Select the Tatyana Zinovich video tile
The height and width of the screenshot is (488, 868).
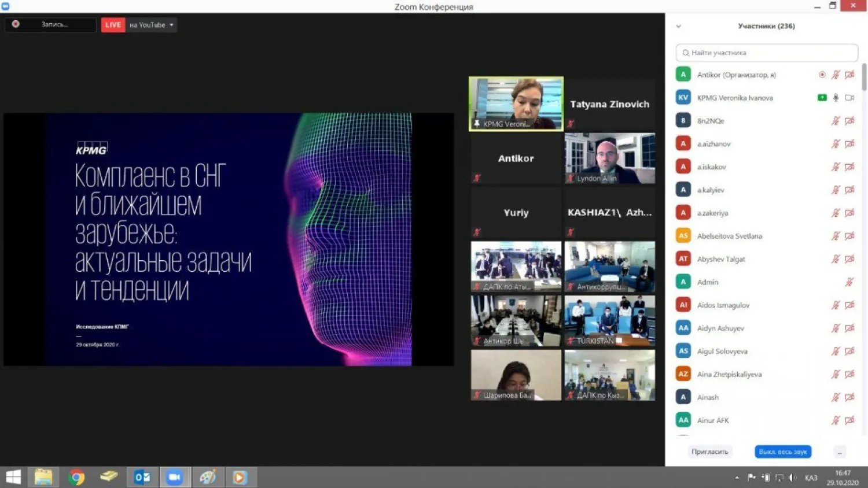point(610,104)
